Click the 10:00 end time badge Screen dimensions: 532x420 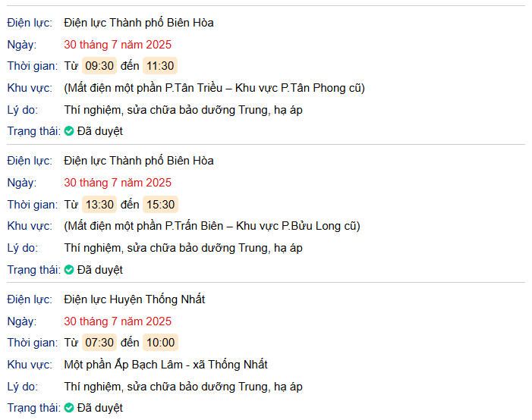coord(160,343)
